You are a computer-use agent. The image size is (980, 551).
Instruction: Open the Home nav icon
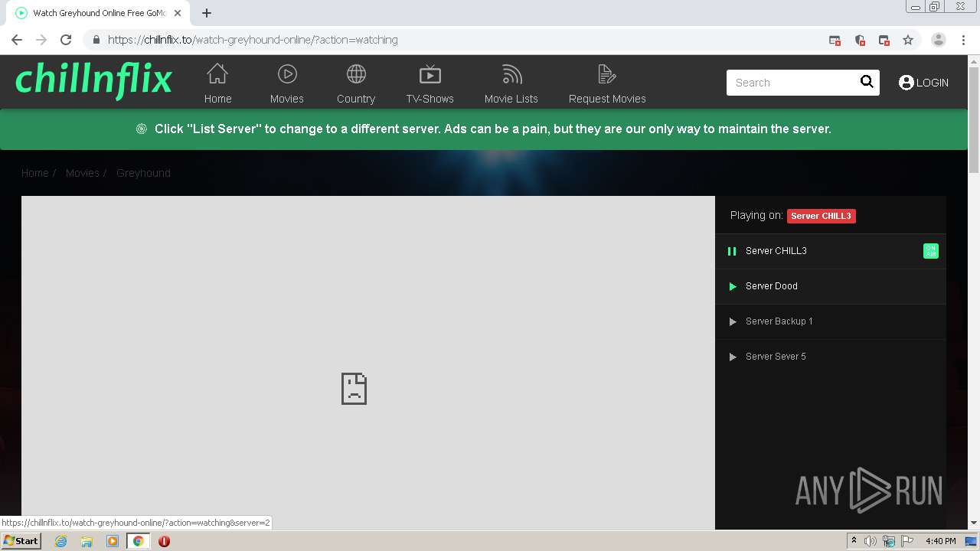[x=217, y=74]
